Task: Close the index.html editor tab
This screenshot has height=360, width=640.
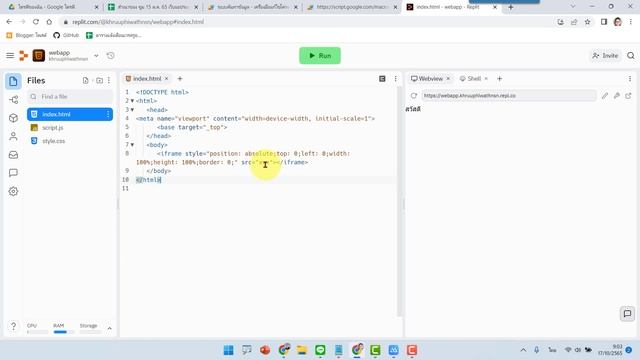Action: coord(167,78)
